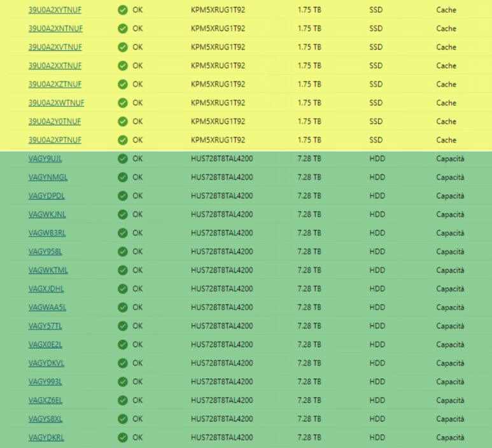This screenshot has height=448, width=492.
Task: Open drive VAGYDKRL link
Action: click(46, 437)
